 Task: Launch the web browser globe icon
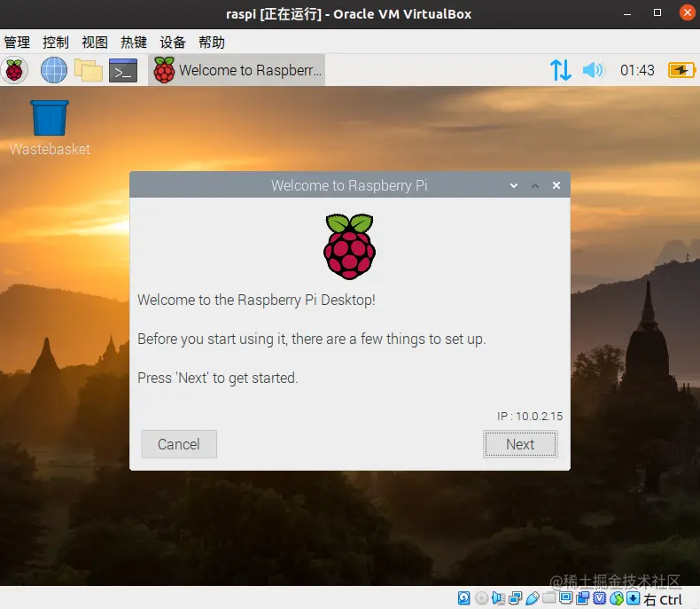[x=53, y=70]
